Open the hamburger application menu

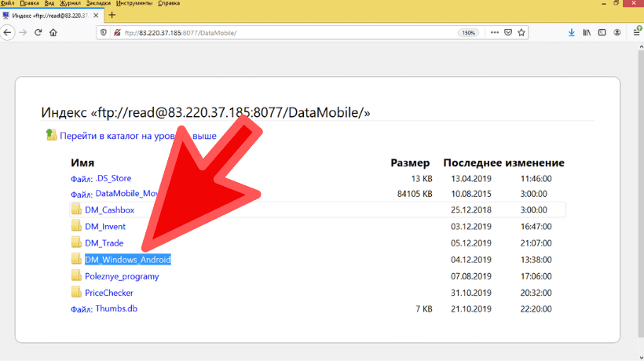pos(637,32)
